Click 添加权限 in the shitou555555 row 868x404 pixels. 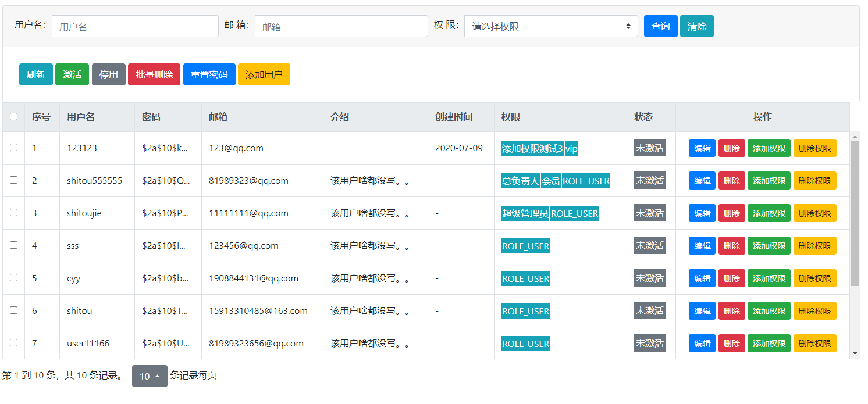(769, 181)
